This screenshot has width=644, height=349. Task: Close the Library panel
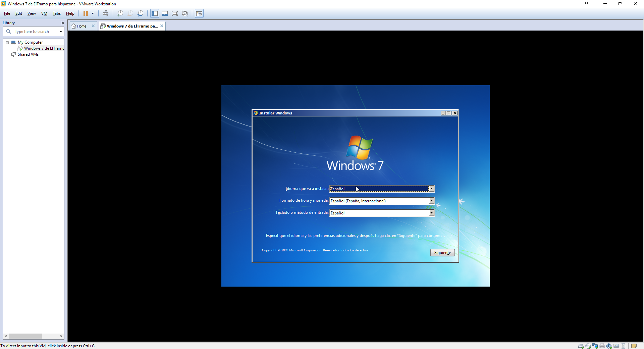click(x=62, y=23)
